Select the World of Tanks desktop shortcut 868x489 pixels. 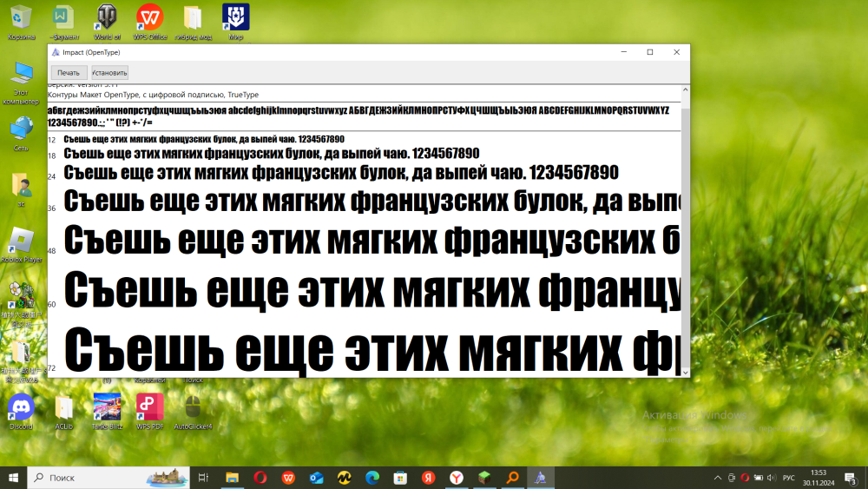(107, 23)
